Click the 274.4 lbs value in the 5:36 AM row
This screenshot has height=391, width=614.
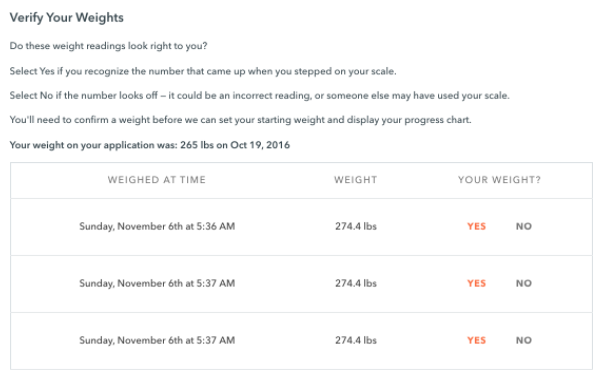point(356,226)
